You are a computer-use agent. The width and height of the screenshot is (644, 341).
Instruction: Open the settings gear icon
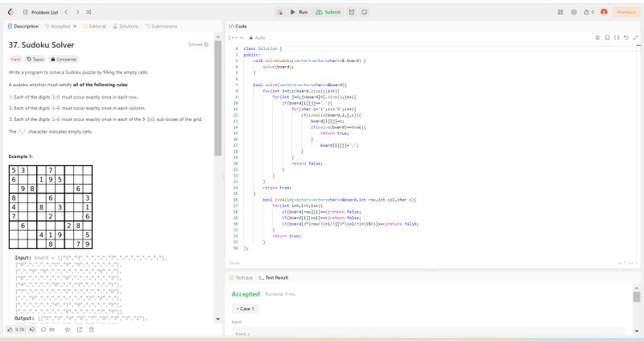point(574,12)
